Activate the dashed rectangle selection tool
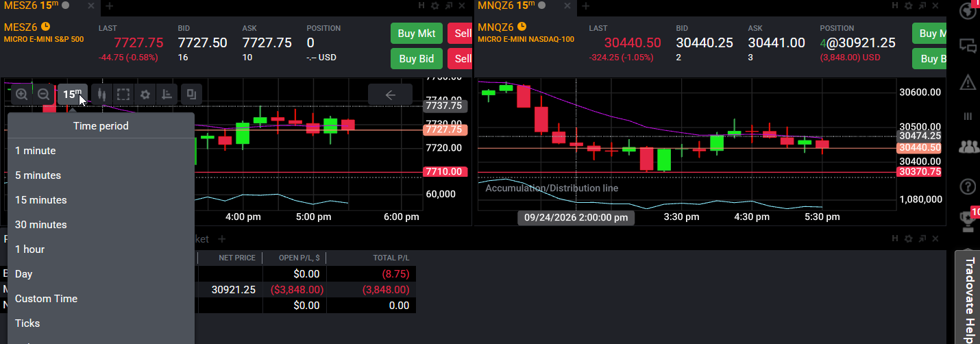Image resolution: width=980 pixels, height=344 pixels. [x=123, y=95]
